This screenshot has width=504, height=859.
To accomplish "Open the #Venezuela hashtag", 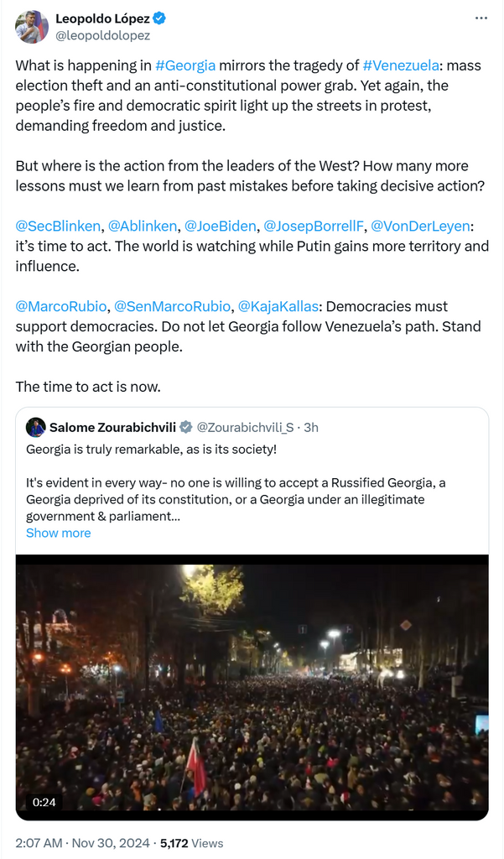I will [398, 65].
